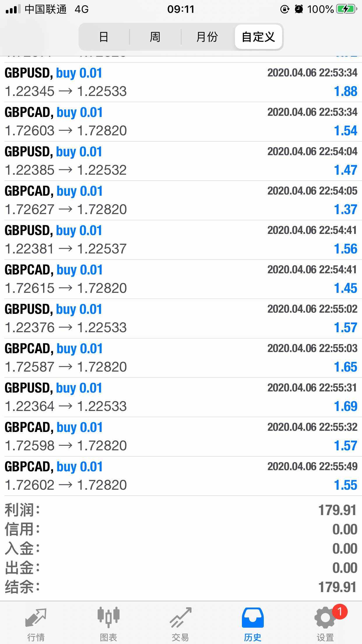Image resolution: width=362 pixels, height=644 pixels.
Task: Tap the 历史 history inbox icon
Action: coord(253,618)
